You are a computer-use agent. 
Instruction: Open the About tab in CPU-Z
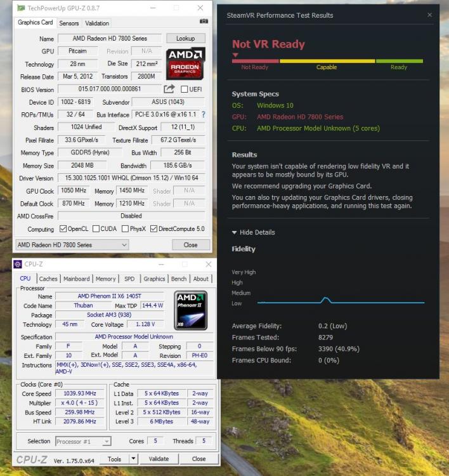click(x=201, y=279)
